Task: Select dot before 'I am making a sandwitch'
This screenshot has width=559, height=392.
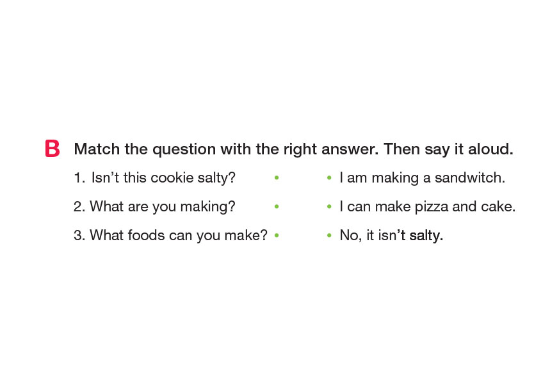Action: pos(328,177)
